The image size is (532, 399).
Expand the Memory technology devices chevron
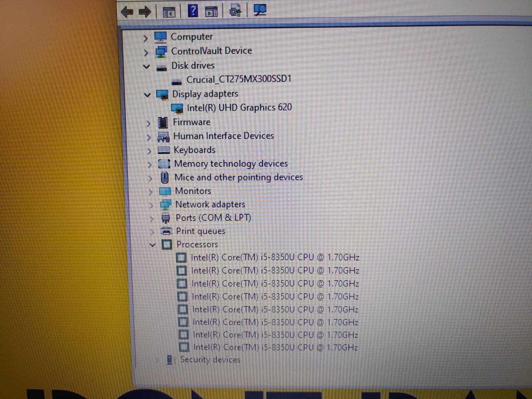[x=150, y=165]
